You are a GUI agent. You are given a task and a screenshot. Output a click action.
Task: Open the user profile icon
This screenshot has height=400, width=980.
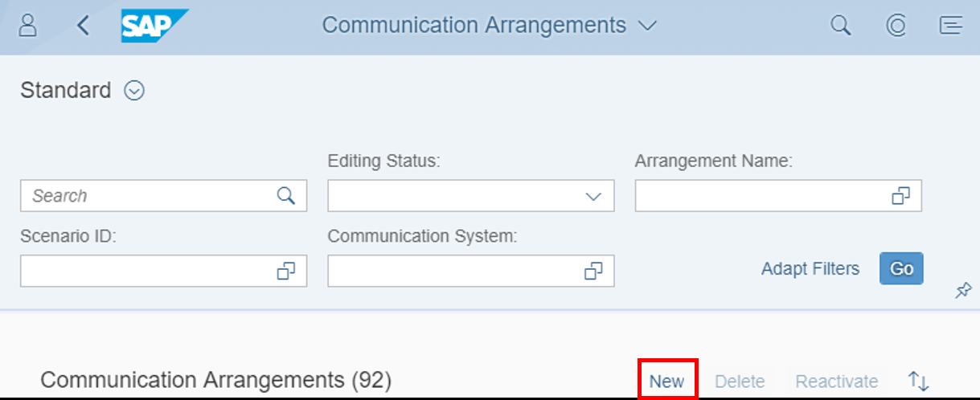(27, 25)
